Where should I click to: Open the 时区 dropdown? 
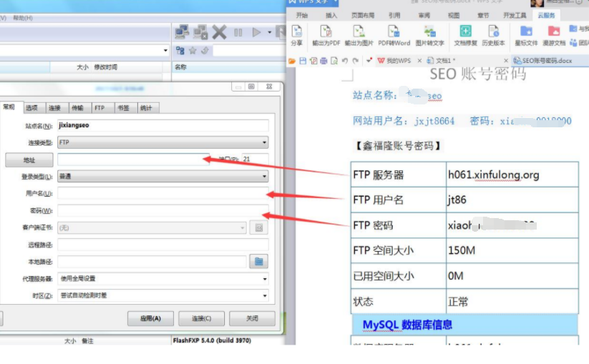click(x=163, y=295)
